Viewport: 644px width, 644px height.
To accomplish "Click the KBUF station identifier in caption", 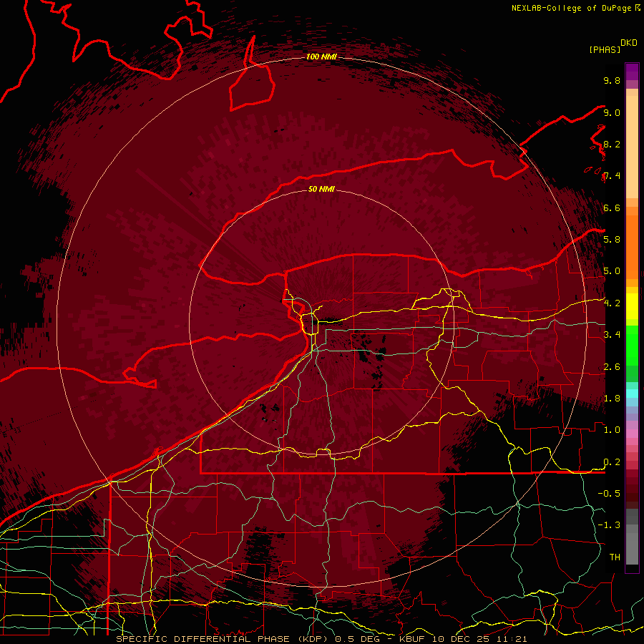I will tap(412, 639).
